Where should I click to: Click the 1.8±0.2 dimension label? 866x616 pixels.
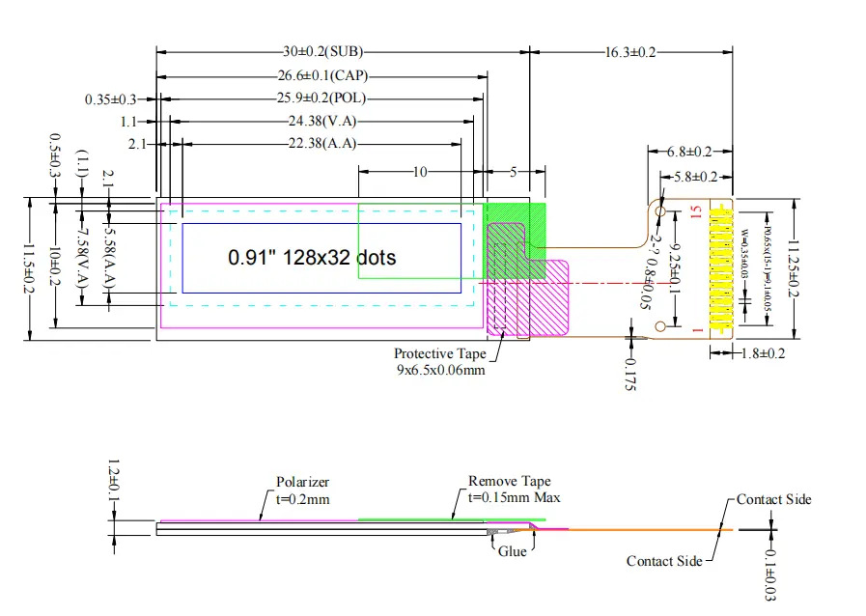click(x=763, y=353)
